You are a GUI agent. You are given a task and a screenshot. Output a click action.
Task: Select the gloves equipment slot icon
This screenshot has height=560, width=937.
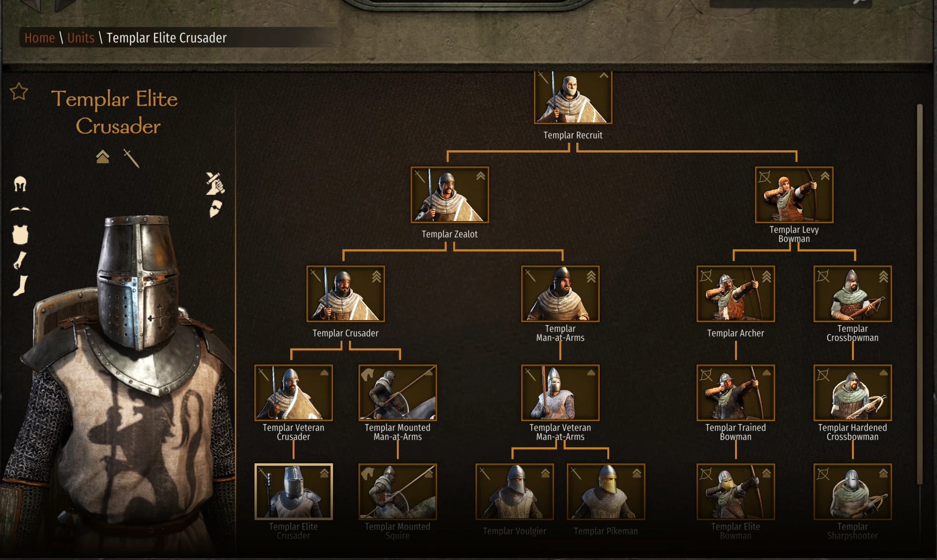20,260
